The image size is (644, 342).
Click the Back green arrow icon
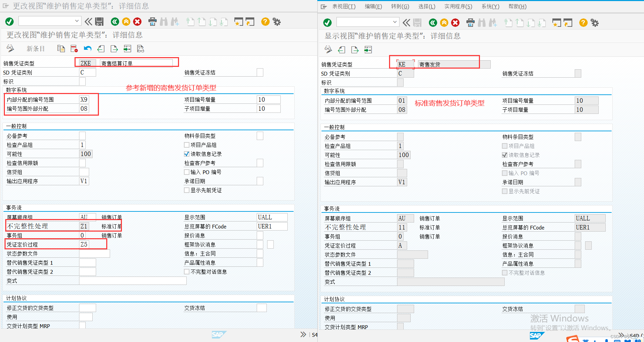coord(115,21)
